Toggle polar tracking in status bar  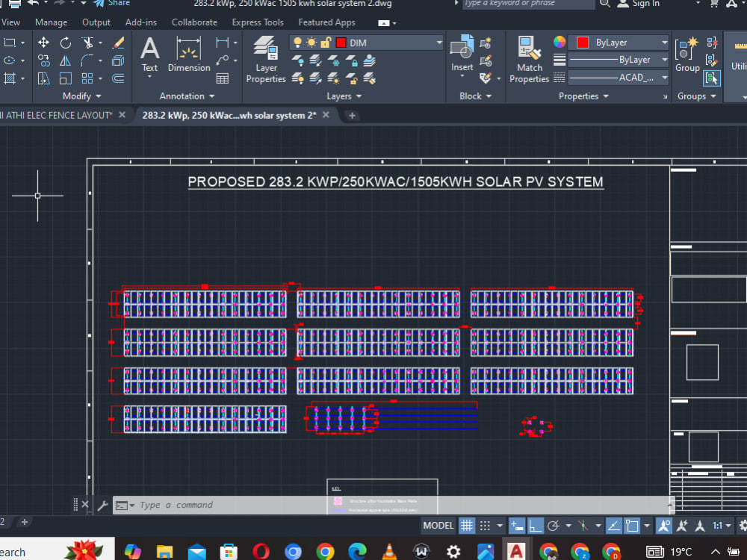coord(553,526)
